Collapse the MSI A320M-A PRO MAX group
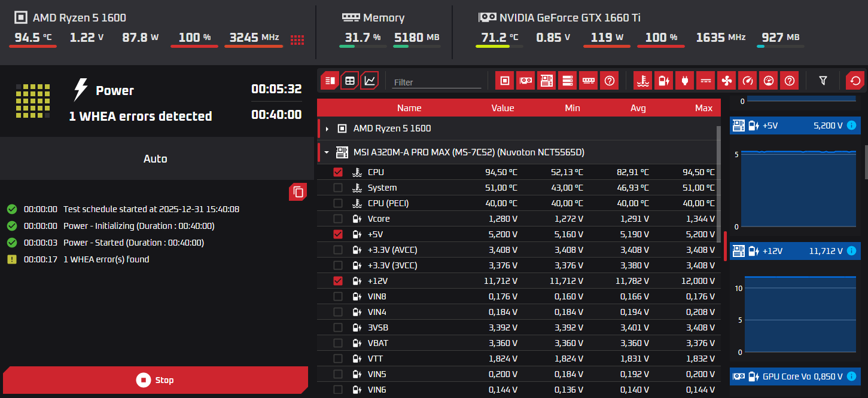Image resolution: width=868 pixels, height=398 pixels. click(x=327, y=152)
